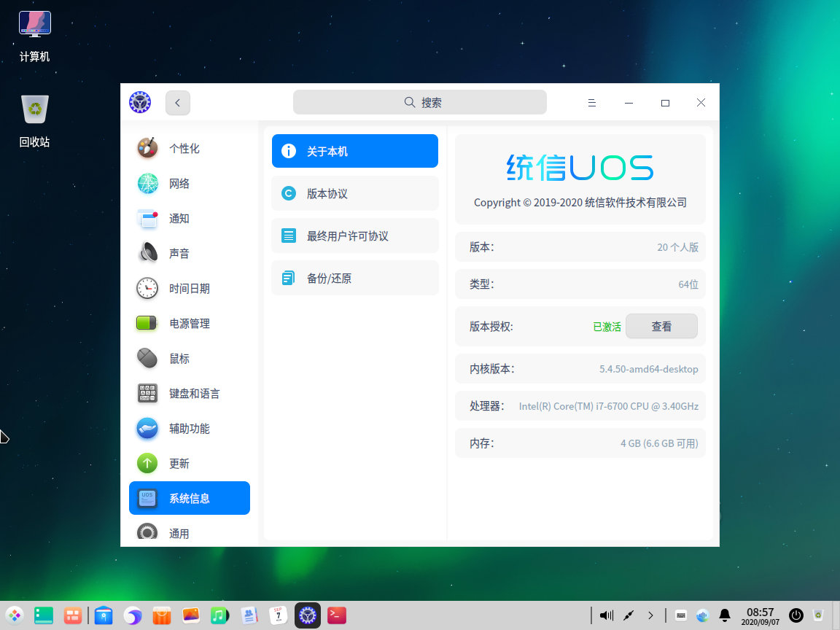Select the 系统信息 system info module
The width and height of the screenshot is (840, 630).
click(189, 498)
